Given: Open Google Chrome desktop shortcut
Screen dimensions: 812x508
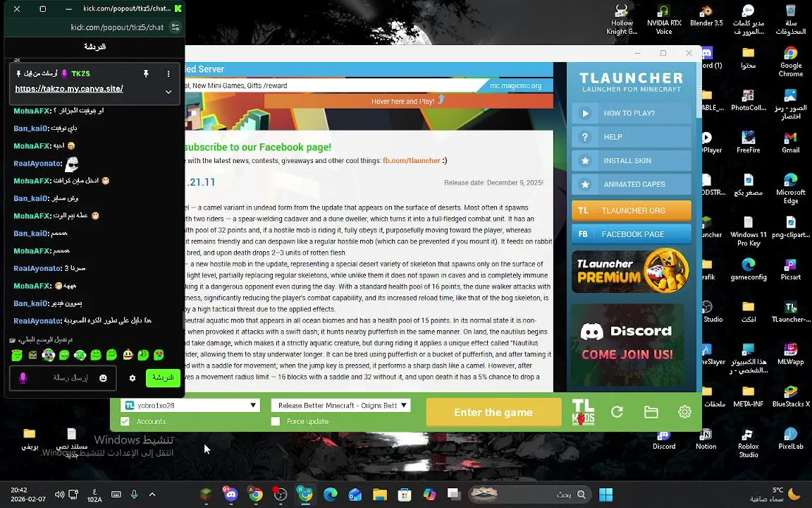Looking at the screenshot, I should tap(791, 61).
